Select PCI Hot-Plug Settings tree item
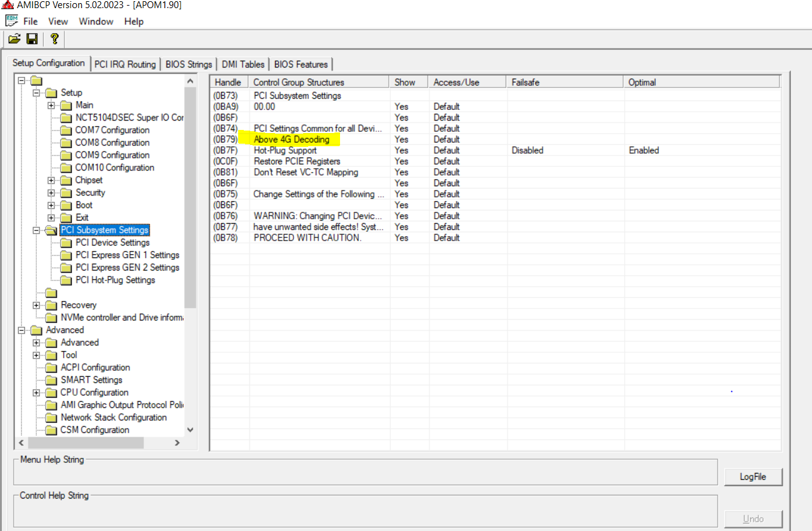The width and height of the screenshot is (812, 531). 115,280
